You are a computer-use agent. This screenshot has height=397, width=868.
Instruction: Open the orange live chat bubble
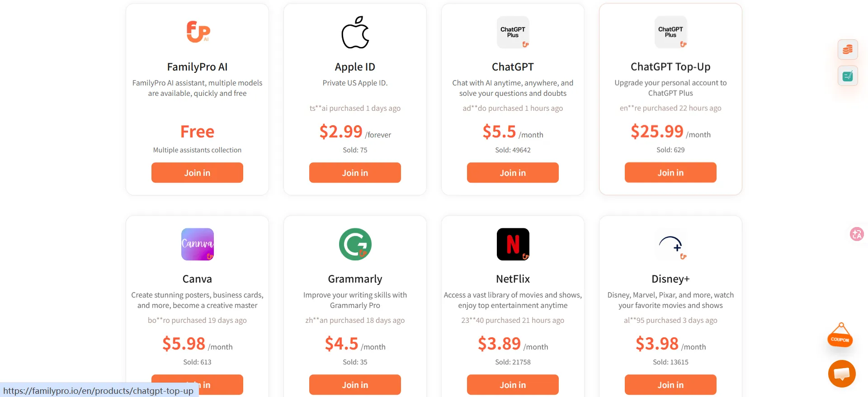842,373
